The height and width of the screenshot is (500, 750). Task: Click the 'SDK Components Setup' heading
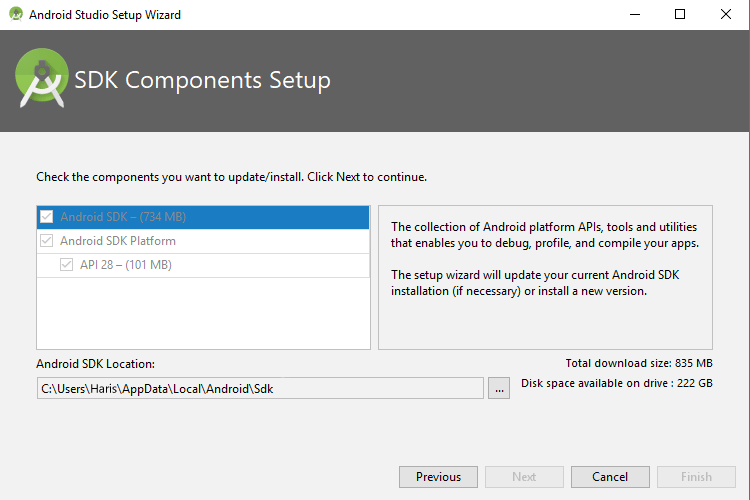tap(202, 80)
